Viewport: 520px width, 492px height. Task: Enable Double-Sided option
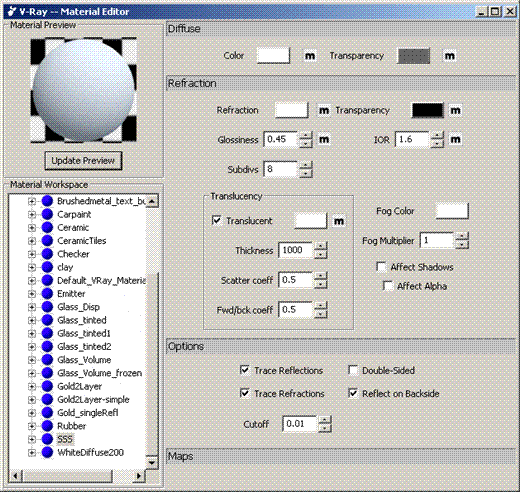353,370
